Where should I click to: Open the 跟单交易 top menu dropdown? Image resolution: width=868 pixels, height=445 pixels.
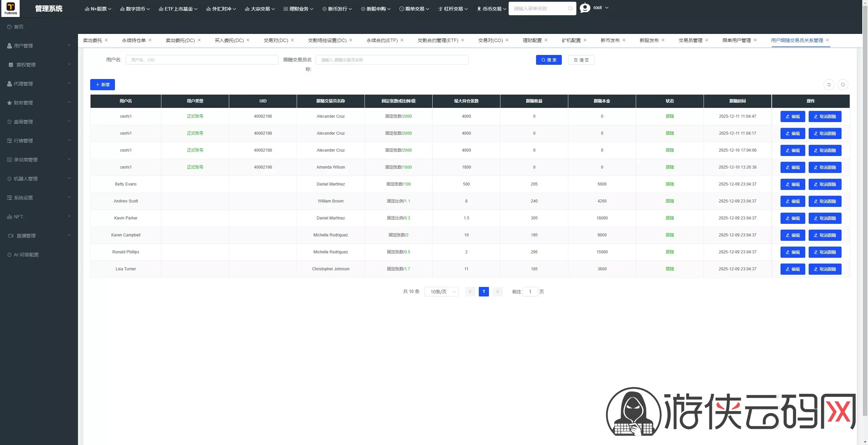[414, 9]
